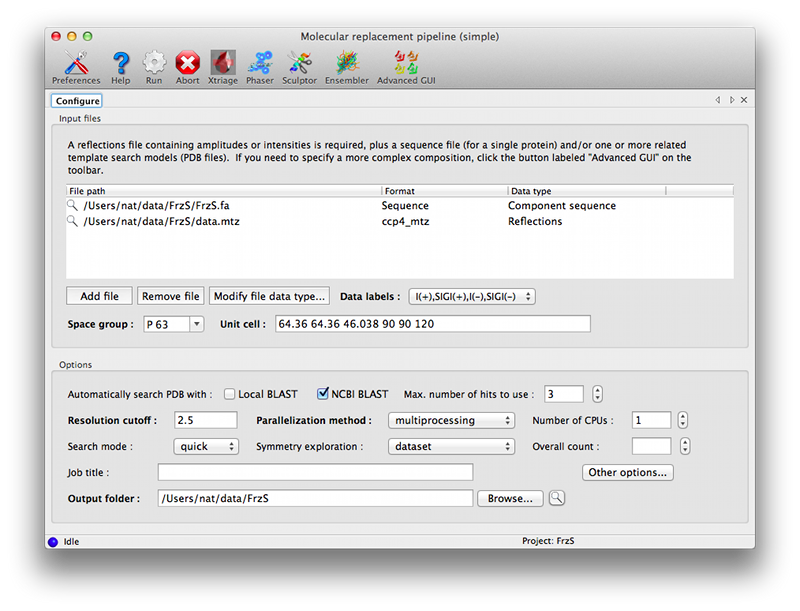Switch to the Advanced GUI

point(406,66)
